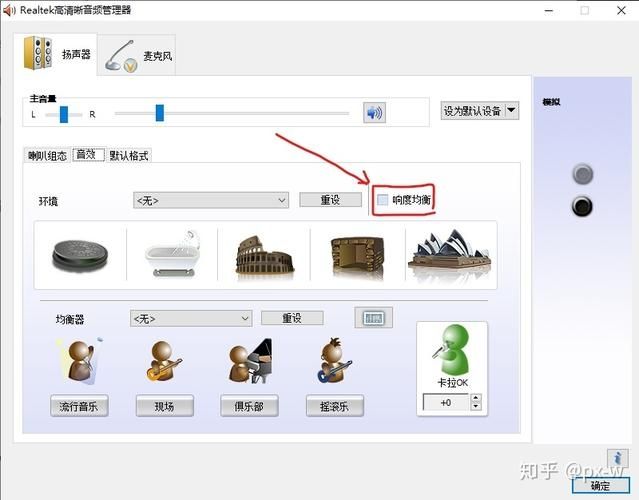This screenshot has height=500, width=639.
Task: Switch to graphic equalizer view
Action: pyautogui.click(x=374, y=318)
